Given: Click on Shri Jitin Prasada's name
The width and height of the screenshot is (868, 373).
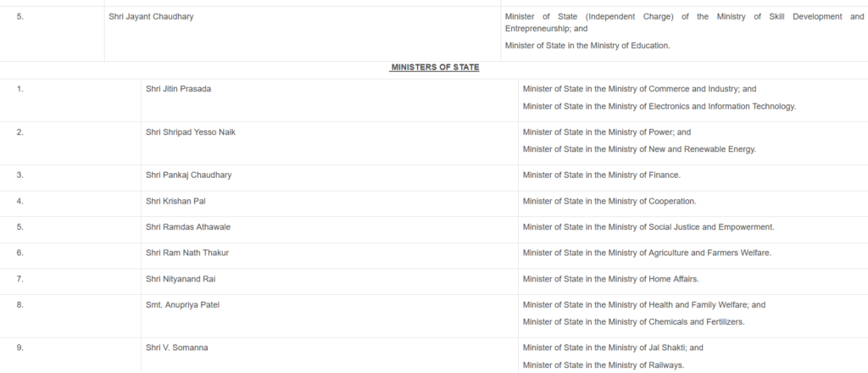Looking at the screenshot, I should (177, 89).
